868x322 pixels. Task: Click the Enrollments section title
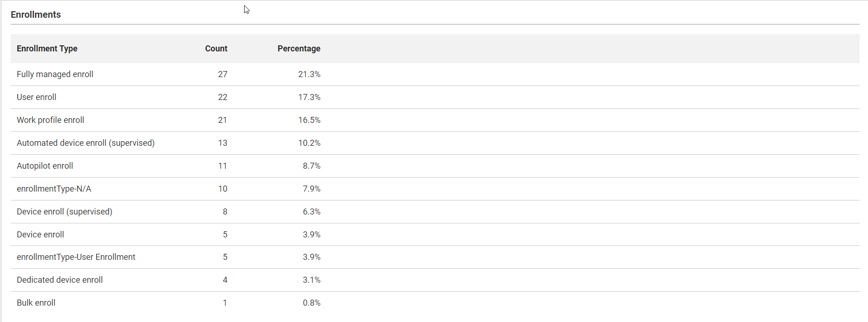tap(35, 14)
